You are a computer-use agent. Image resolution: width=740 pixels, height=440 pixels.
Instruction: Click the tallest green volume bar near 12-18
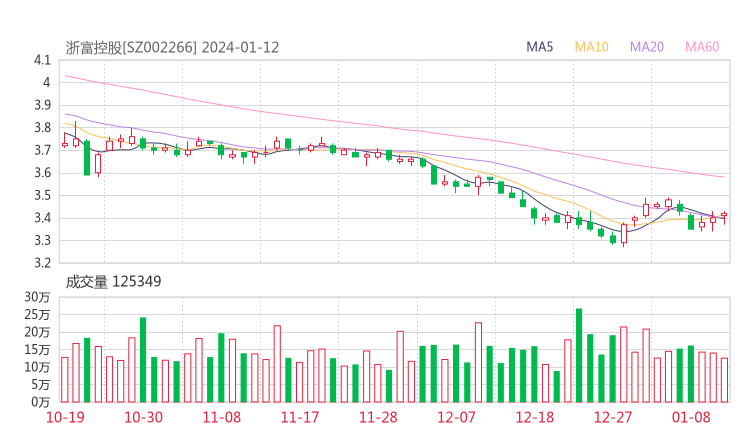[x=579, y=355]
